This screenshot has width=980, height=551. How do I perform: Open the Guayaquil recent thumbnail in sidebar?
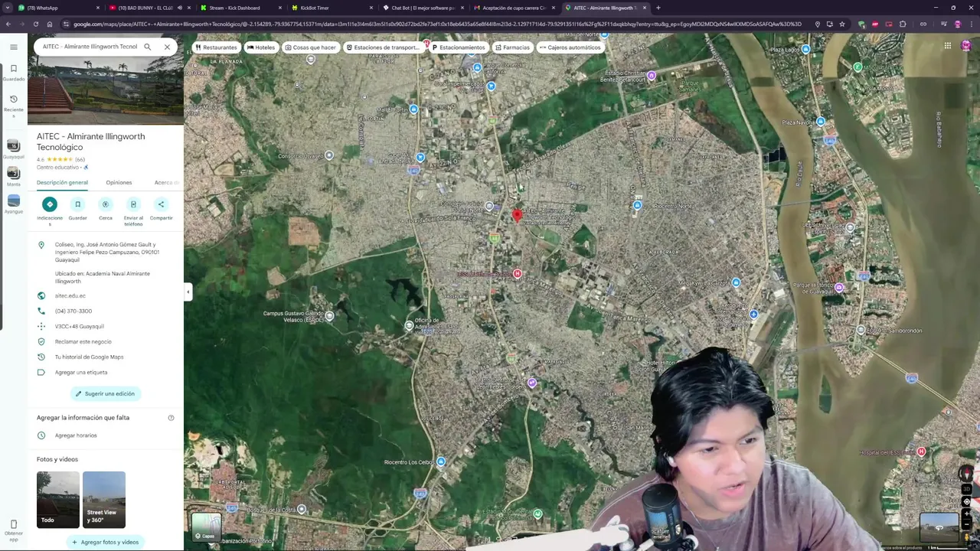(x=13, y=148)
